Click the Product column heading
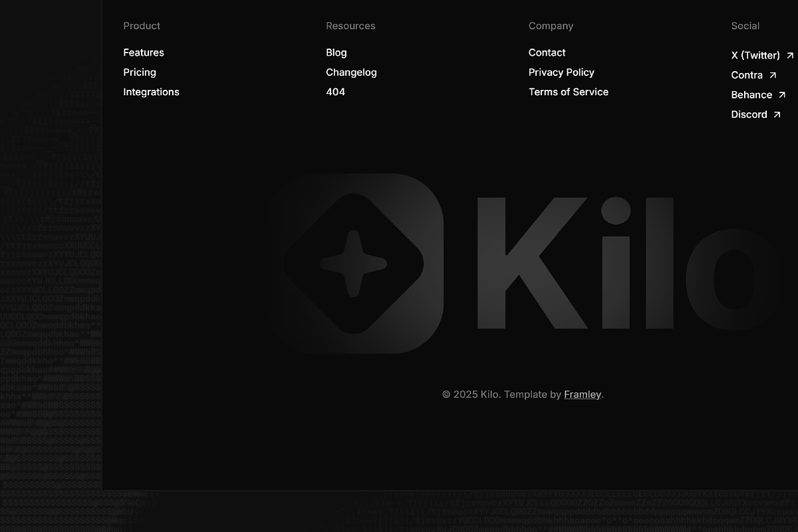 (x=142, y=26)
